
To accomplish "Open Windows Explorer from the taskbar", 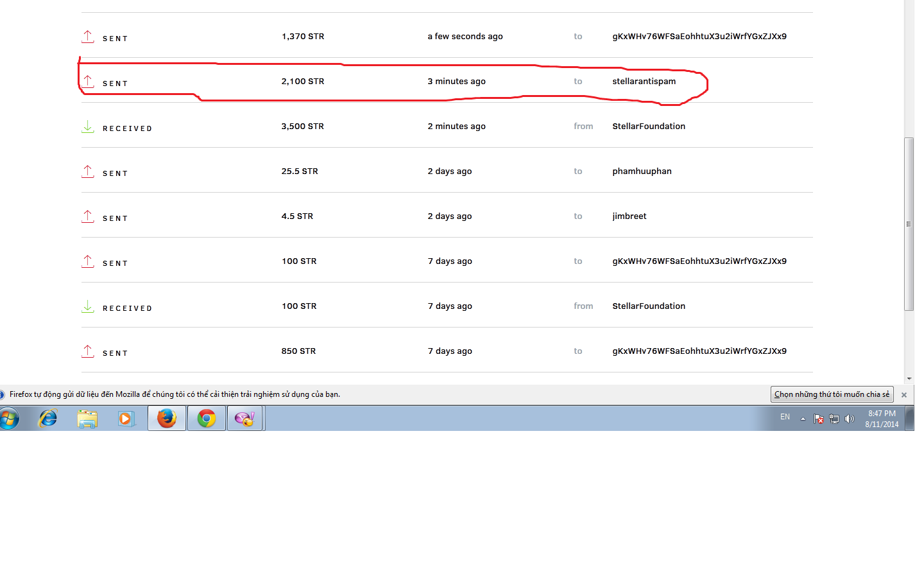I will [x=87, y=419].
